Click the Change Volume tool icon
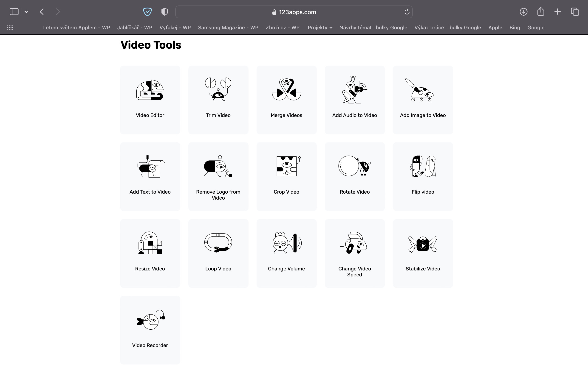 click(x=287, y=243)
